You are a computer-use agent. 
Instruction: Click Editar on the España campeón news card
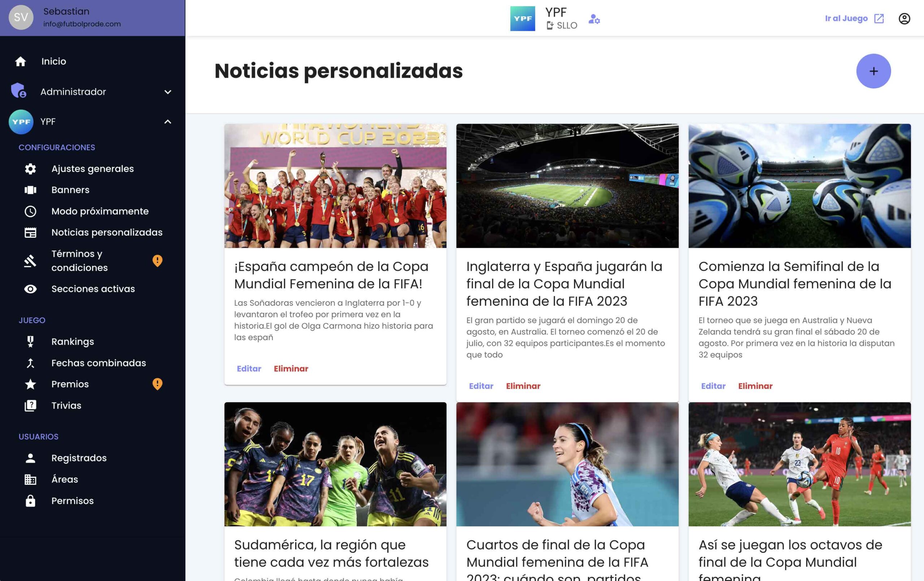click(x=249, y=369)
